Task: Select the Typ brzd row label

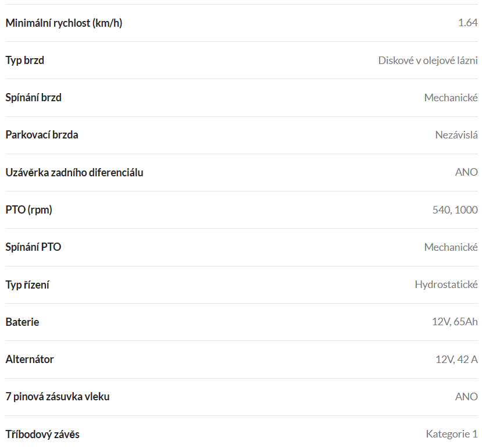Action: point(25,61)
